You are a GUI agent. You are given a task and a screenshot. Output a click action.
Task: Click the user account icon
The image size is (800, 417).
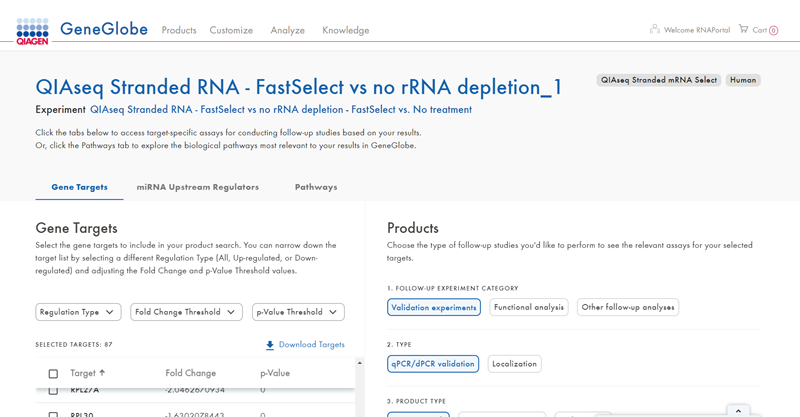[x=655, y=29]
